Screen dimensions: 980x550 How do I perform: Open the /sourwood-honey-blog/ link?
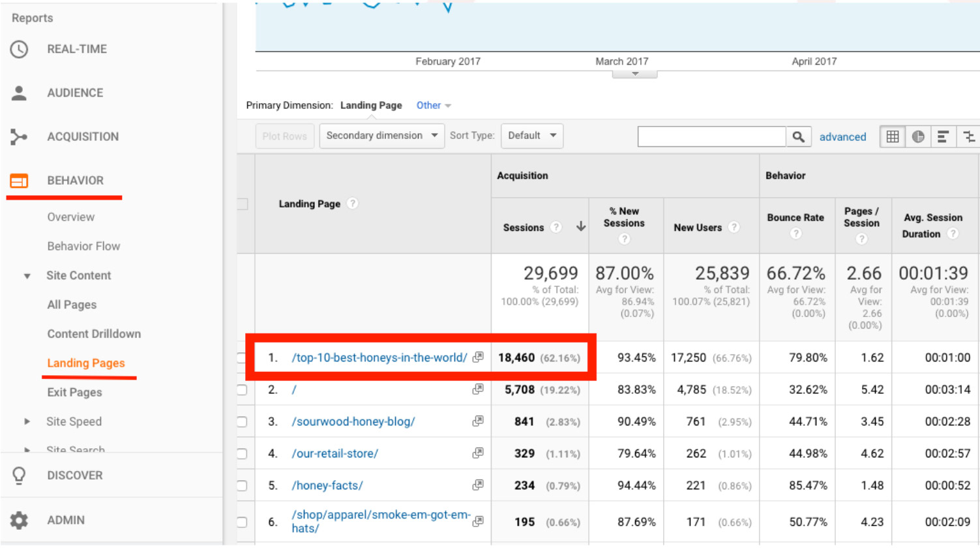click(x=353, y=421)
